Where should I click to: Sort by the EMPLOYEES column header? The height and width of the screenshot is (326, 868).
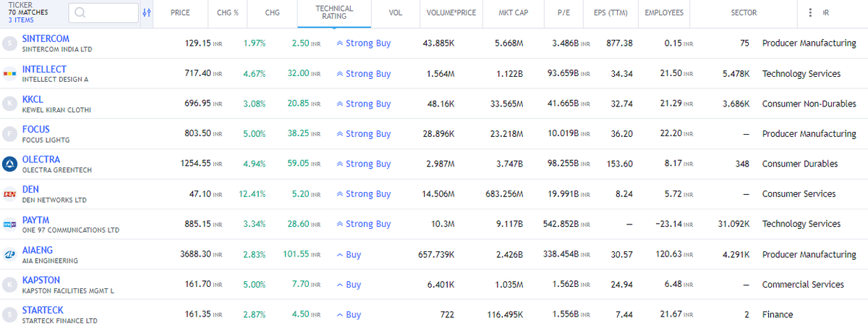click(664, 13)
